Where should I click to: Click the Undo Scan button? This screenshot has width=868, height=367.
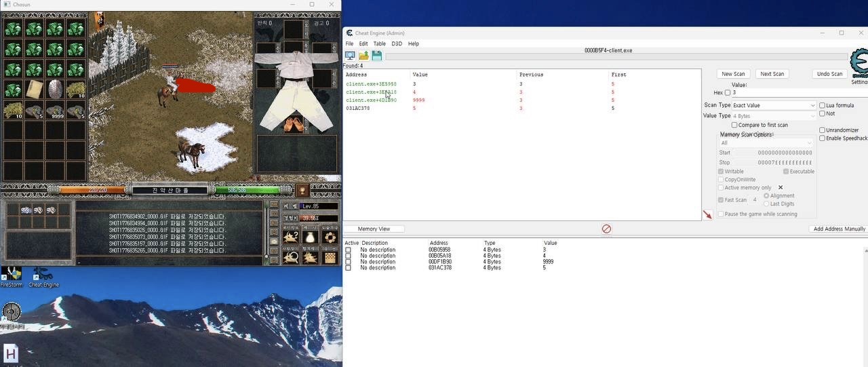pyautogui.click(x=829, y=74)
